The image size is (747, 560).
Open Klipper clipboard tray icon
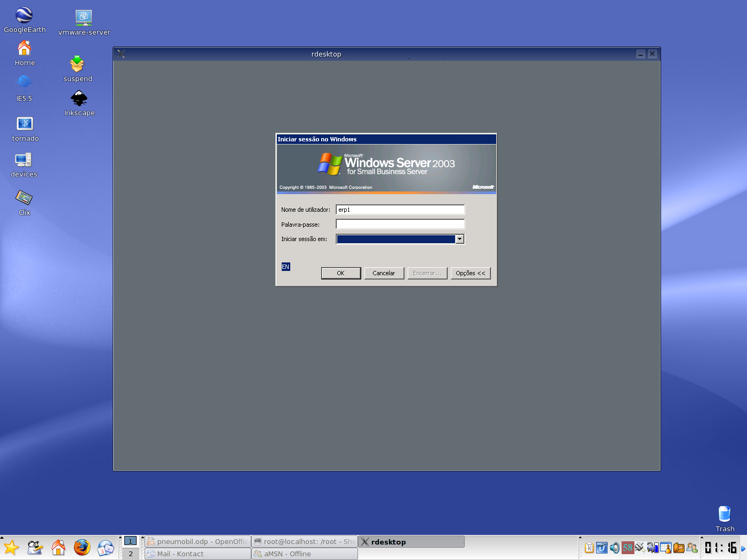coord(589,548)
